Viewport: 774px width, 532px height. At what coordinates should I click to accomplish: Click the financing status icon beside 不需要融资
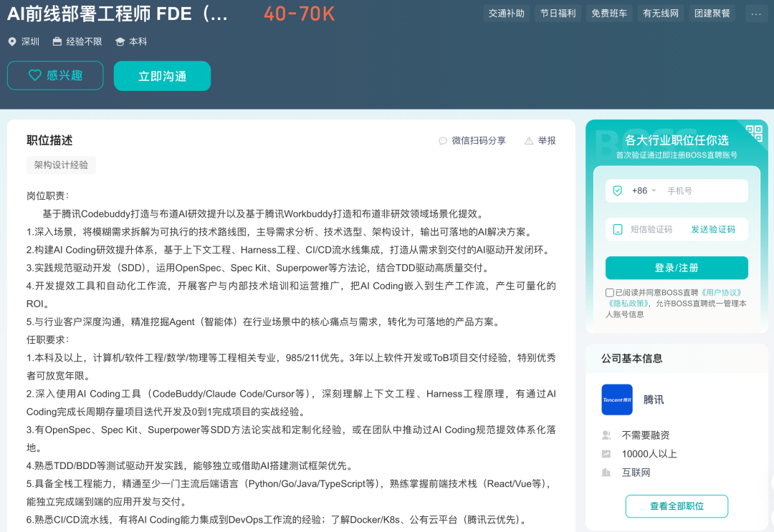[x=606, y=435]
